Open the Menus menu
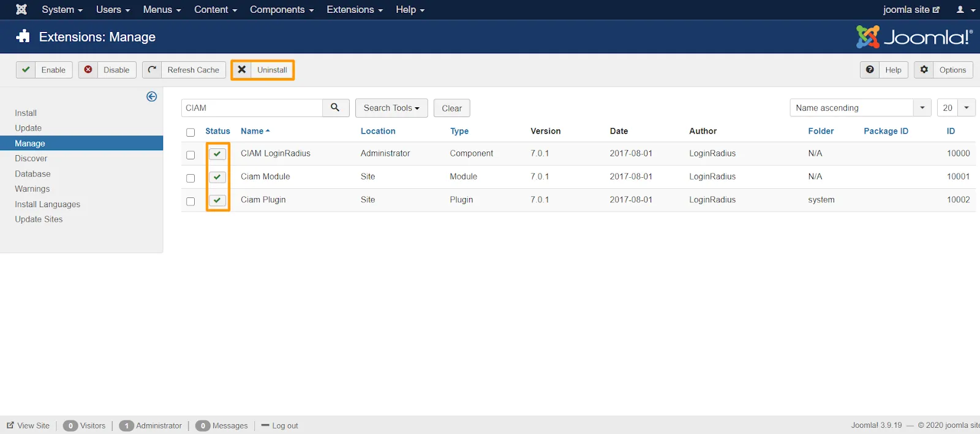Screen dimensions: 980x434 click(162, 10)
